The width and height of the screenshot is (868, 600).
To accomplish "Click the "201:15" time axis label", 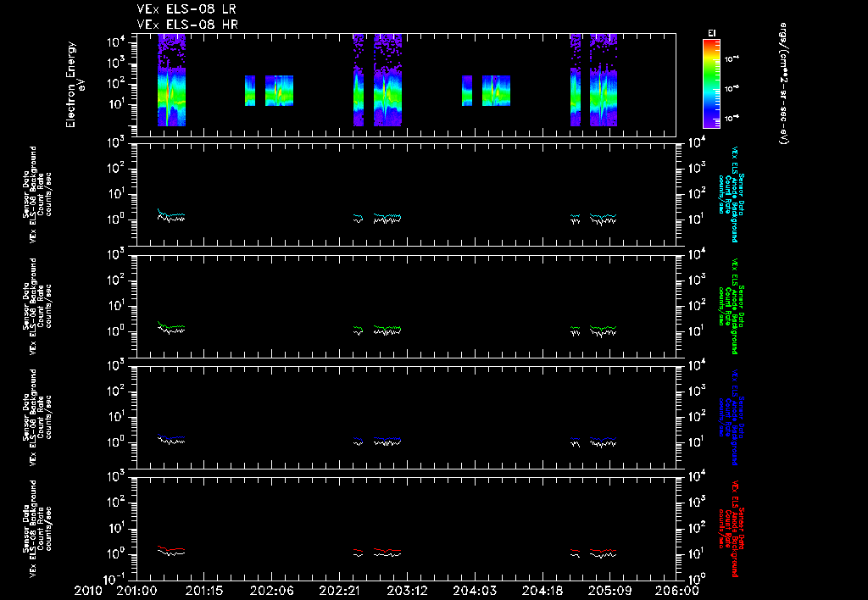I will click(x=204, y=592).
